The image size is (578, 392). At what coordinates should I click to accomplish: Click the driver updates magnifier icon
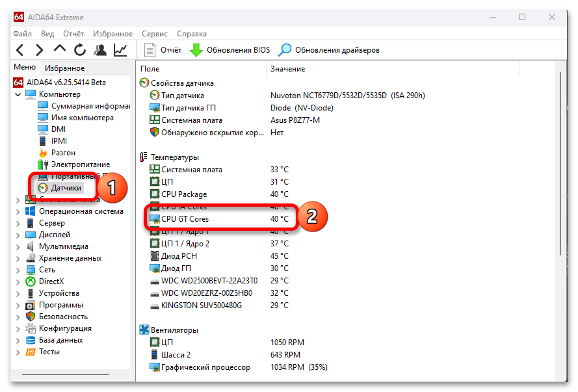285,50
